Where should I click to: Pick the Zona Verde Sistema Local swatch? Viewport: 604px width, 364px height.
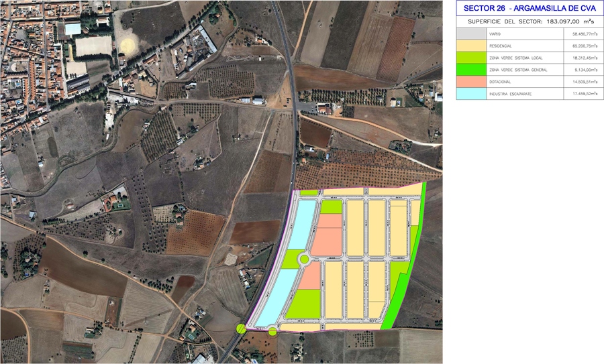[x=470, y=58]
